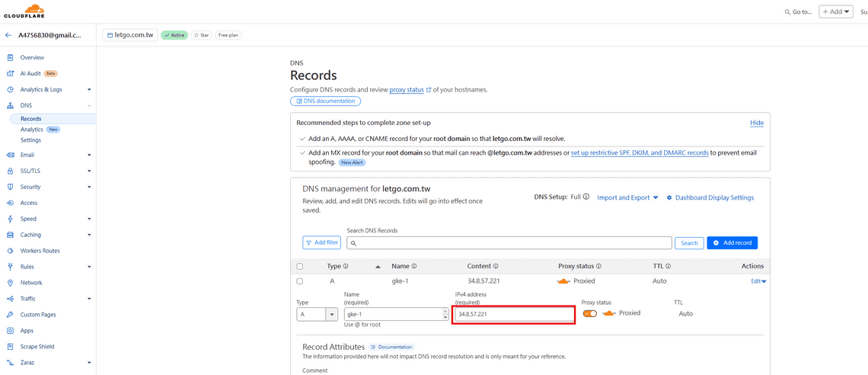Click the Search button

(x=689, y=242)
